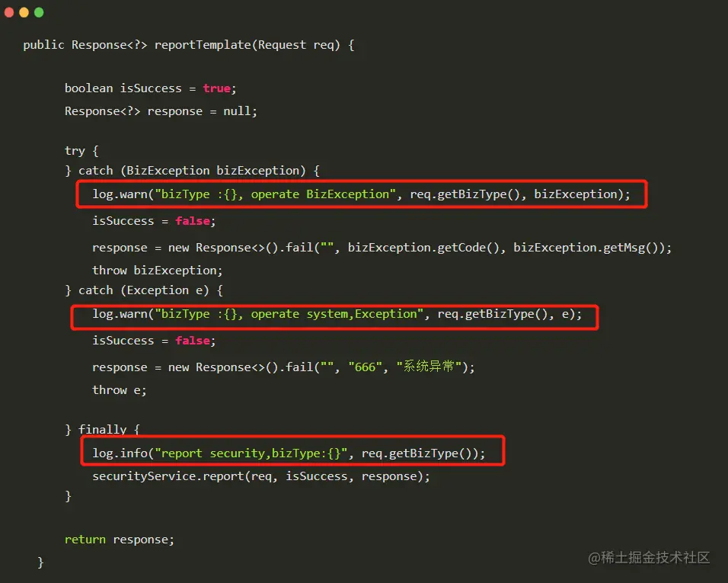Click the log.warn line with 'operate system,Exception'
The width and height of the screenshot is (728, 583).
(337, 314)
